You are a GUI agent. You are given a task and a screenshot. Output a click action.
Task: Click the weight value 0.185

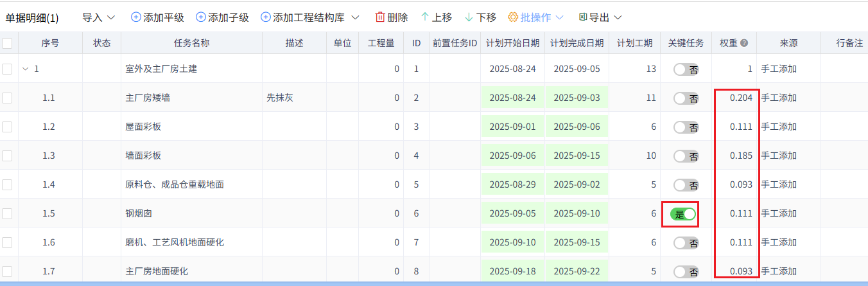741,156
